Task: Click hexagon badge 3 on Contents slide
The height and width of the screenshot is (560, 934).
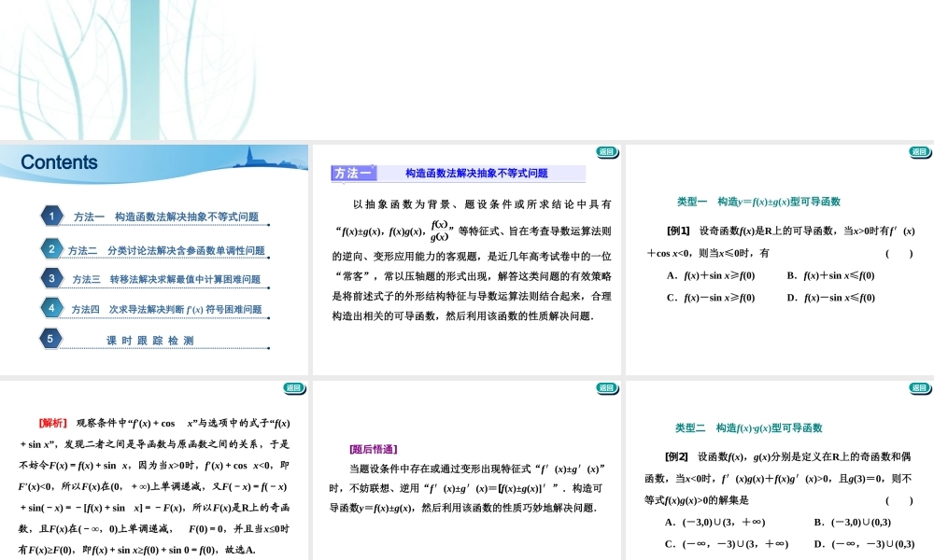Action: tap(51, 277)
